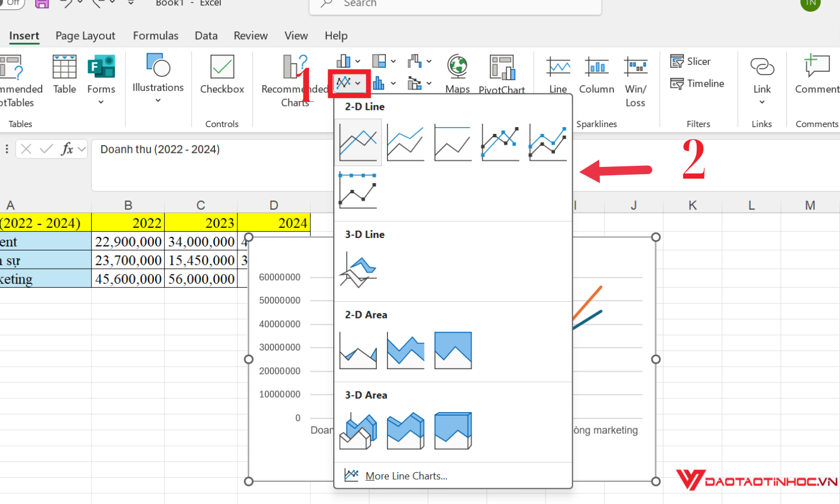Open the Help tab

point(336,36)
